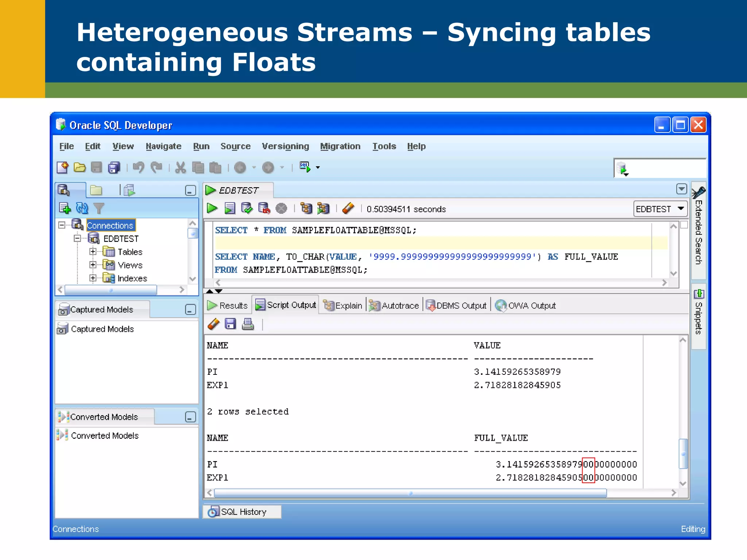Click the Open folder icon in main toolbar
The width and height of the screenshot is (747, 560).
80,167
